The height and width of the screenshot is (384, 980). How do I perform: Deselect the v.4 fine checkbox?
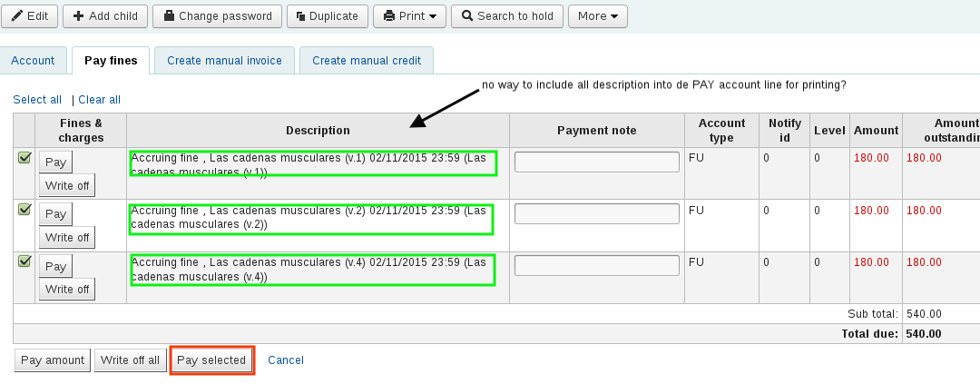(24, 261)
